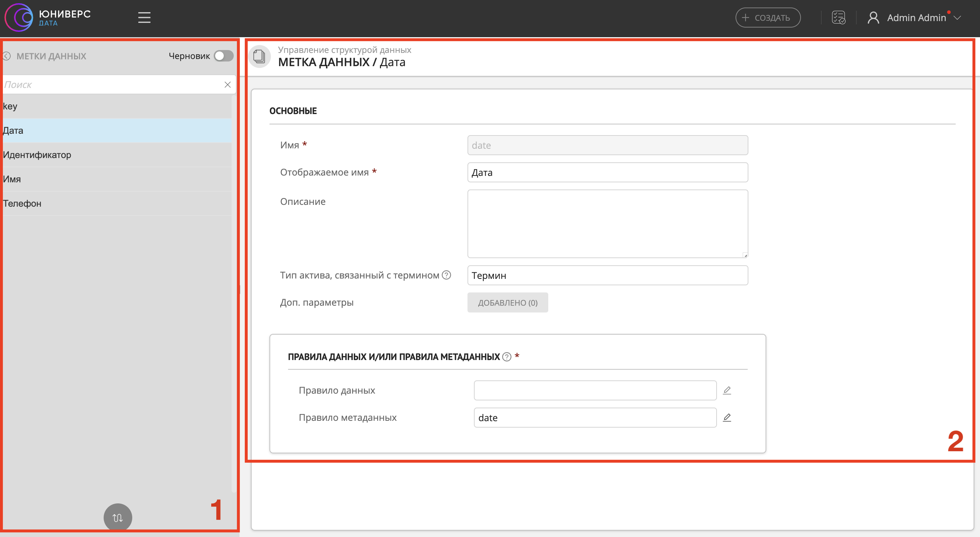Image resolution: width=980 pixels, height=537 pixels.
Task: Open the Термин asset type field
Action: click(607, 275)
